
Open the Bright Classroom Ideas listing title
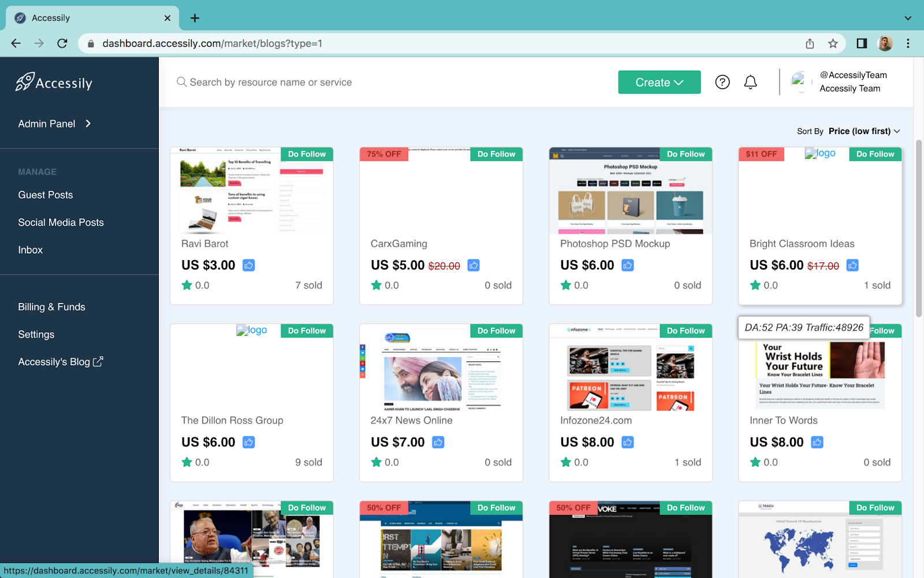pos(802,244)
